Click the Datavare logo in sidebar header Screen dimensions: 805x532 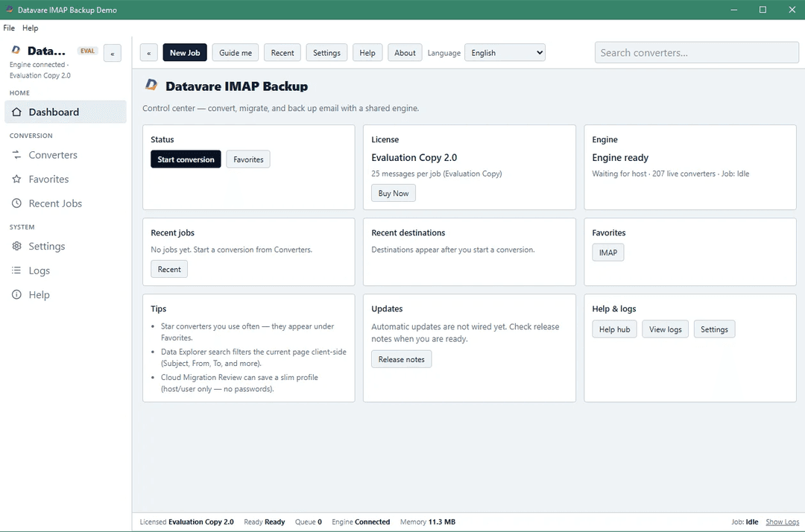16,50
